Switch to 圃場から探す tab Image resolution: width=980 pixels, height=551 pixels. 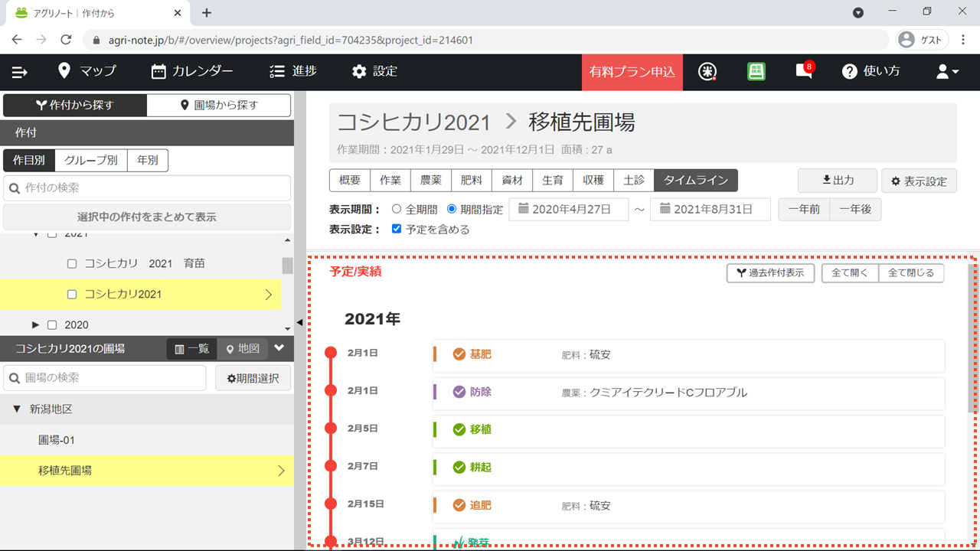(219, 105)
